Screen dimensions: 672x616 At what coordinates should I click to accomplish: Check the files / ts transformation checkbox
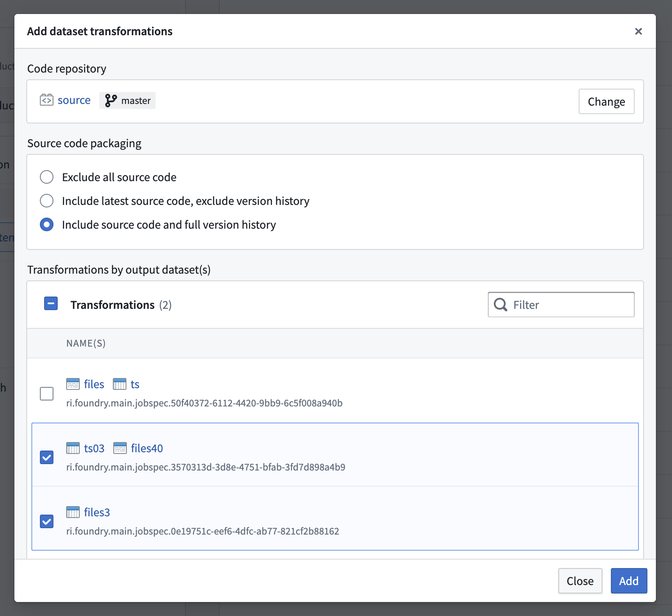pos(47,394)
